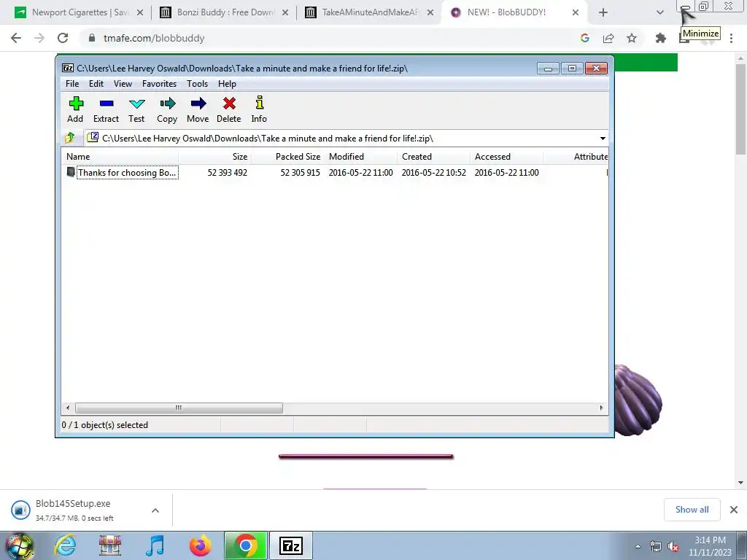Open the Help menu
The image size is (747, 560).
pos(228,84)
